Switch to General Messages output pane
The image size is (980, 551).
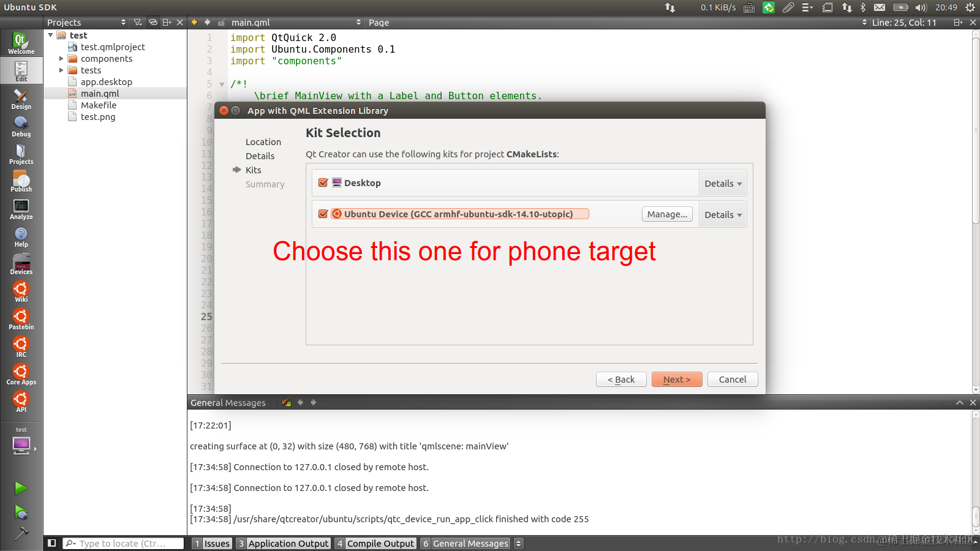(466, 543)
